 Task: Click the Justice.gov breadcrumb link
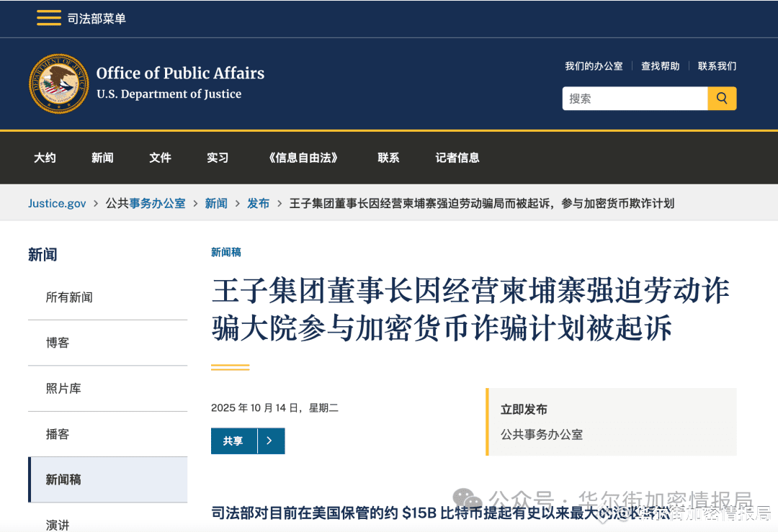click(x=57, y=203)
